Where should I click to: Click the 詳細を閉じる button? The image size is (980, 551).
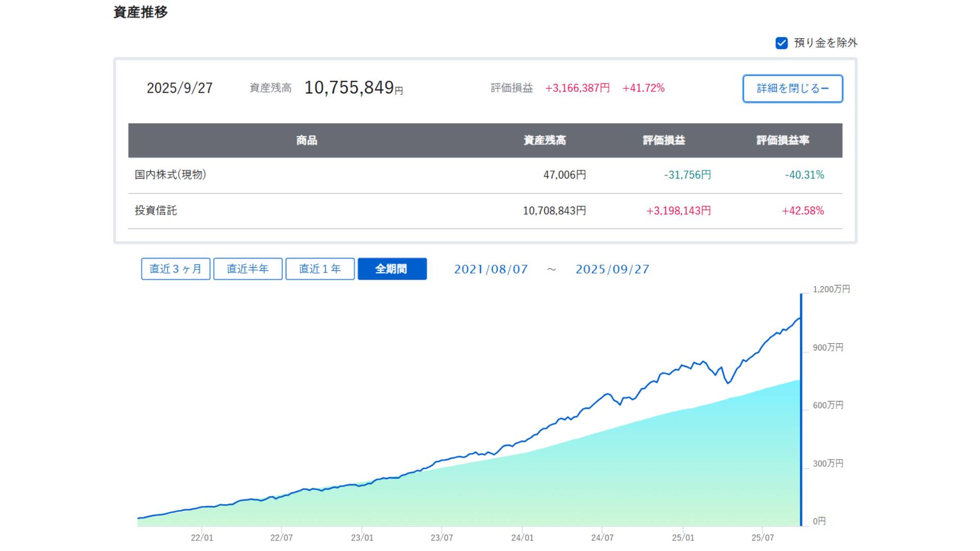click(792, 89)
